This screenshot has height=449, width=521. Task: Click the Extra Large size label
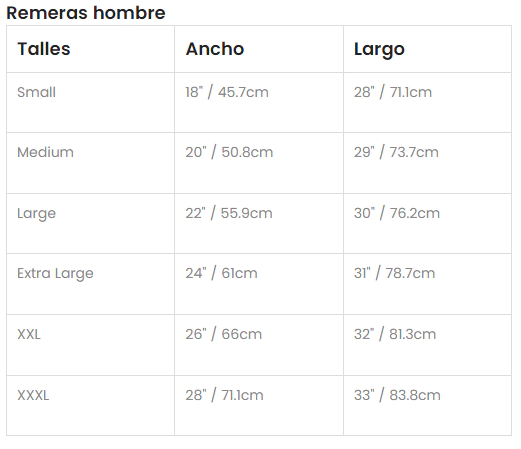tap(55, 274)
